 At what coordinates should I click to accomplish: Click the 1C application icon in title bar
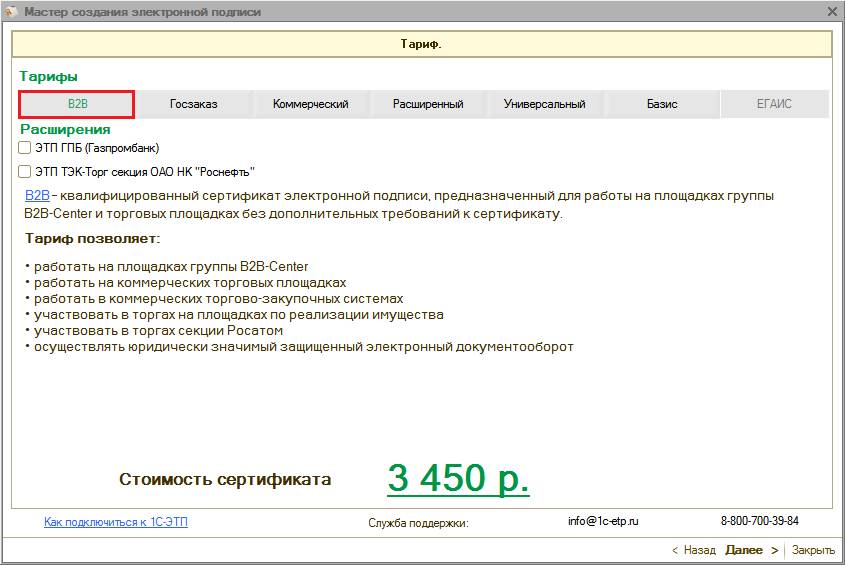click(10, 11)
